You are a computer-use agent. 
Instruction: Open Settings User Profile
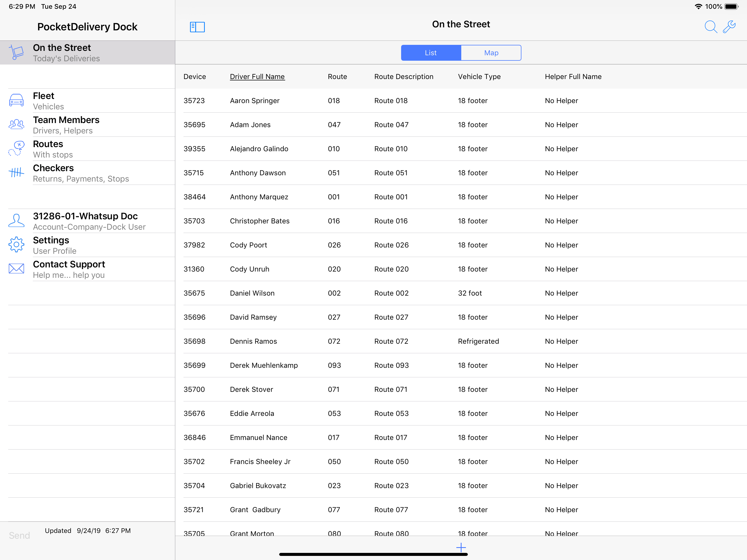point(87,245)
